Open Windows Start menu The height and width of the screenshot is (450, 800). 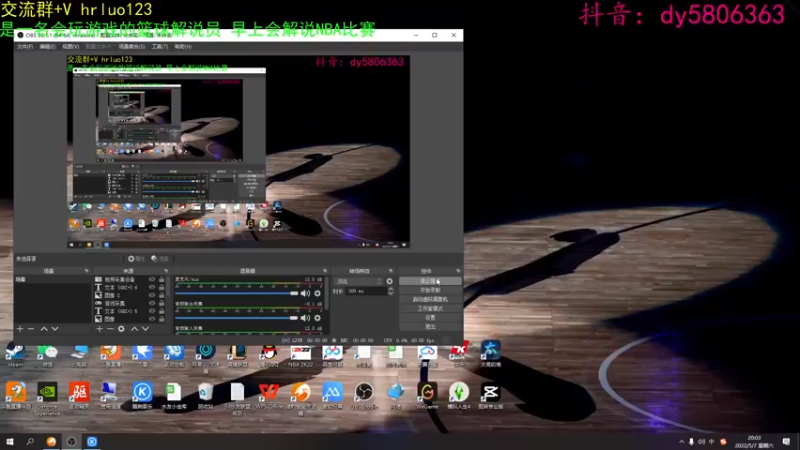[10, 441]
